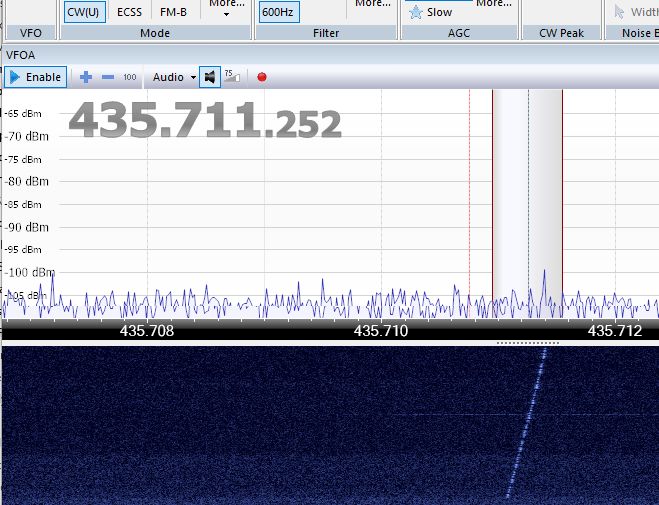Screen dimensions: 659x505
Task: Click the 435.710 frequency scale label
Action: [381, 331]
